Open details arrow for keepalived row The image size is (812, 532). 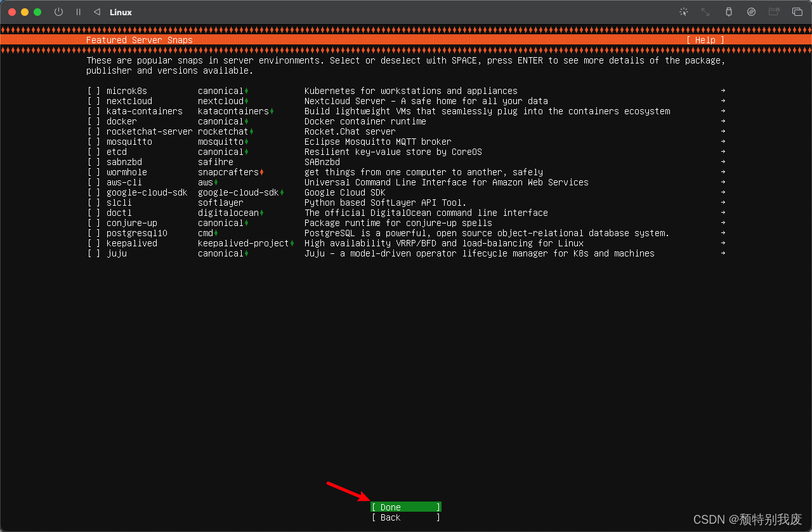click(723, 243)
